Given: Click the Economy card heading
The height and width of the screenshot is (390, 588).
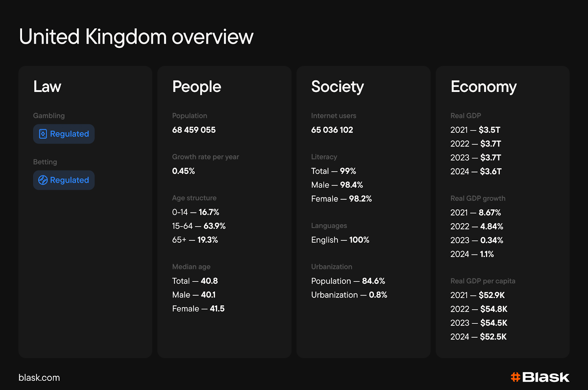Looking at the screenshot, I should (484, 87).
